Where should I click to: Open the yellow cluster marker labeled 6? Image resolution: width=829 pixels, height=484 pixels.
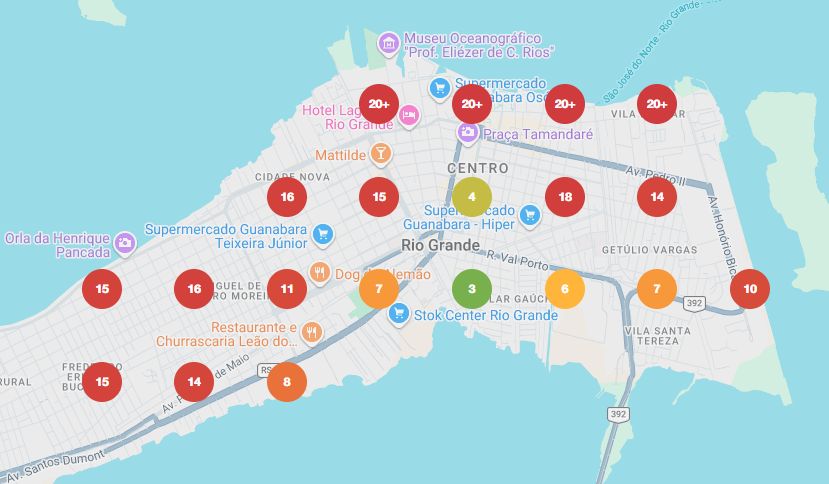click(565, 289)
